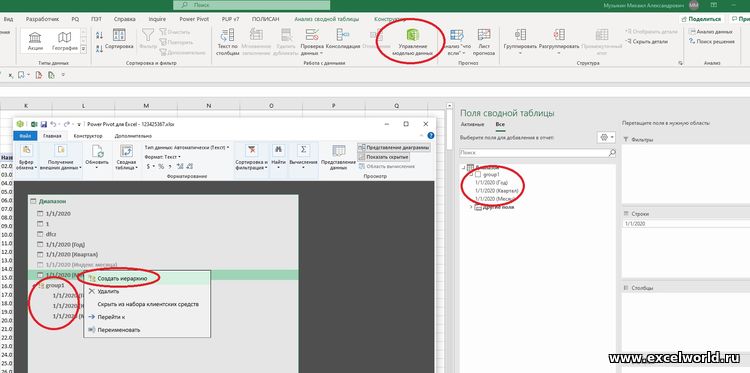Switch to Конструктор tab in Power Pivot

coord(88,136)
